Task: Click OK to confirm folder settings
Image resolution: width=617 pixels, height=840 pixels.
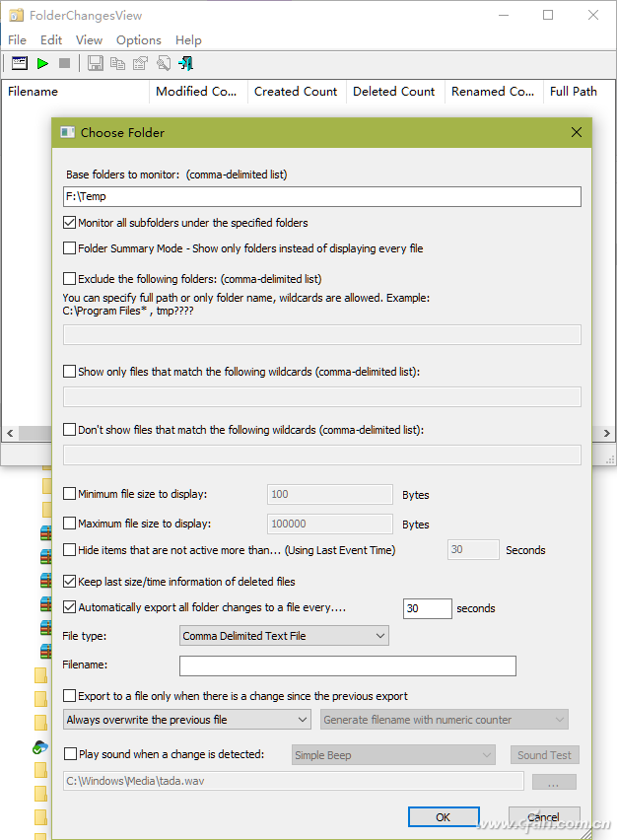Action: point(444,817)
